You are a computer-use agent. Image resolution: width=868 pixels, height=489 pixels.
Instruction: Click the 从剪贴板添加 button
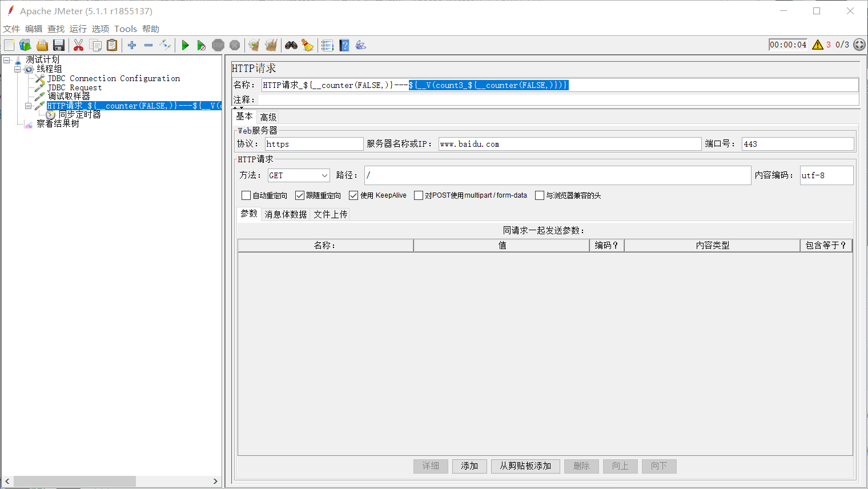pos(525,466)
